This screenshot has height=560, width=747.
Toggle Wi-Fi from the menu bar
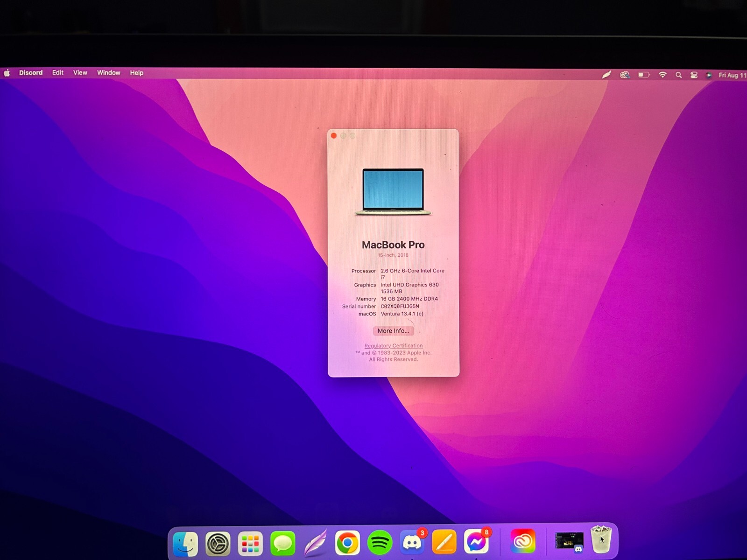pos(662,74)
